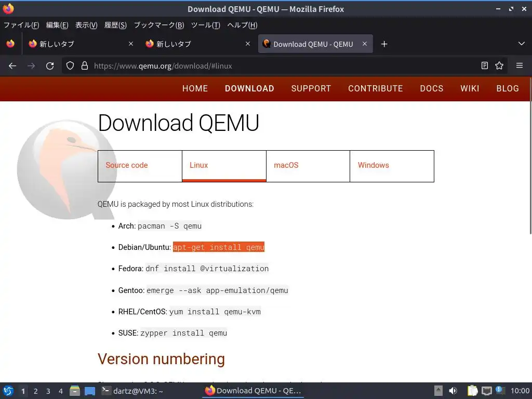Click the yum install qemu-kvm command
532x399 pixels.
(x=215, y=312)
